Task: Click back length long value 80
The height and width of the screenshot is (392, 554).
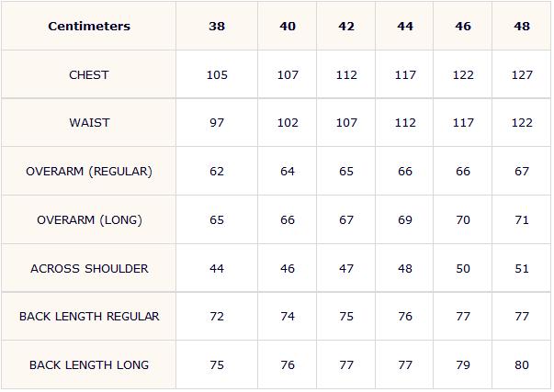Action: coord(522,364)
